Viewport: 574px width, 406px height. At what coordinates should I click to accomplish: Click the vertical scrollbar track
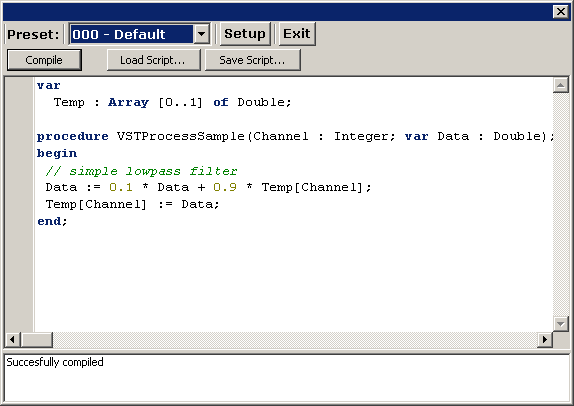pyautogui.click(x=560, y=205)
